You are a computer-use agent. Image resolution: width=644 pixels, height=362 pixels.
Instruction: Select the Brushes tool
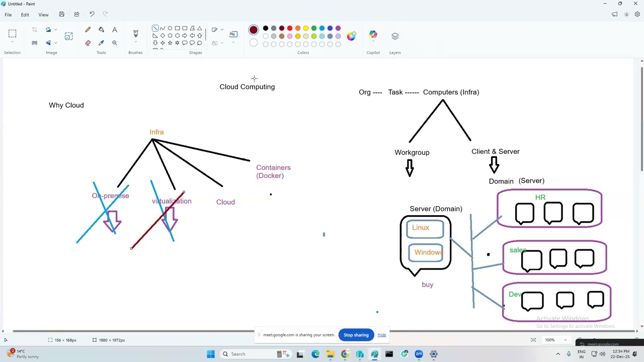click(135, 34)
